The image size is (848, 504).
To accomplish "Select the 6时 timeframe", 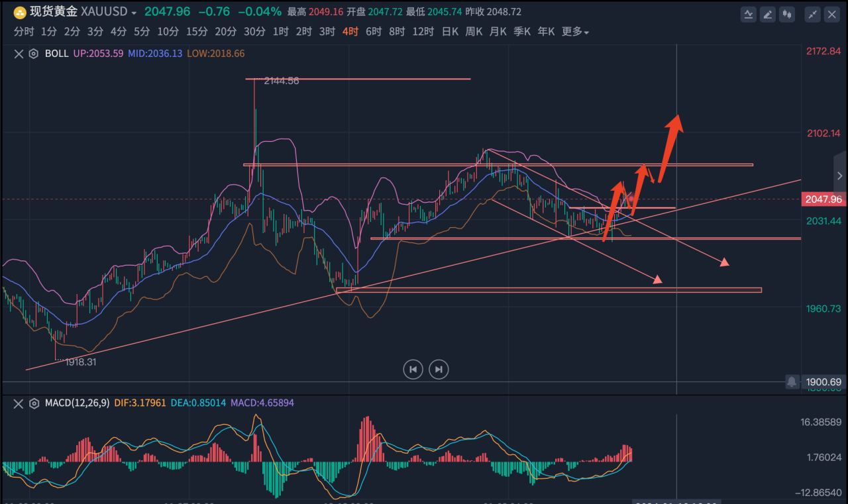I will click(374, 31).
